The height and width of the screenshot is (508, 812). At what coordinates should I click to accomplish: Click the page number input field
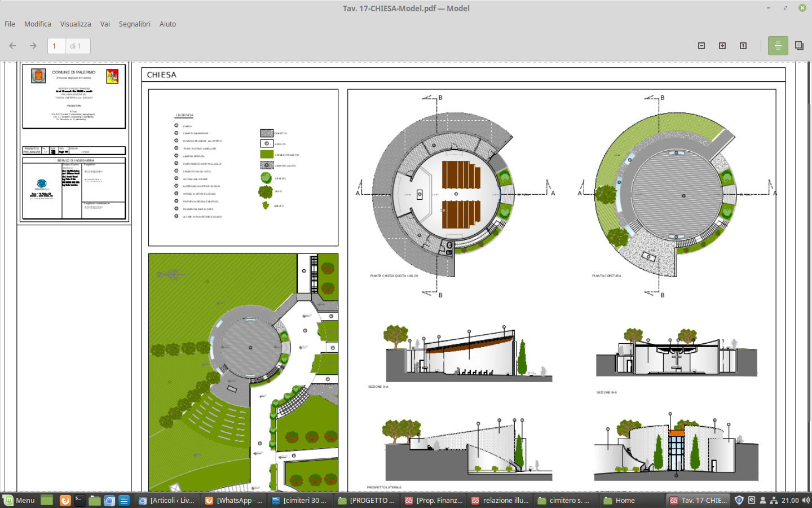(56, 46)
